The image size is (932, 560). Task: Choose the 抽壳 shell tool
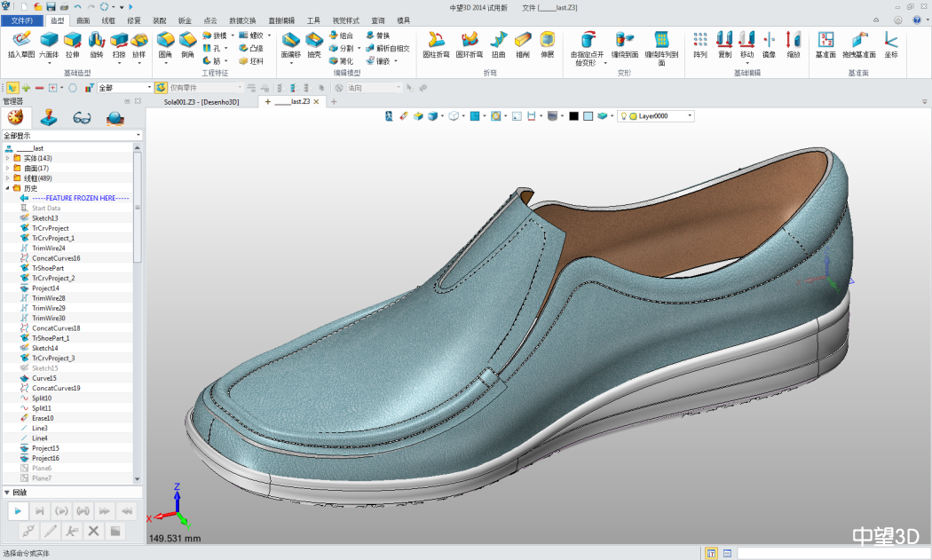click(314, 40)
